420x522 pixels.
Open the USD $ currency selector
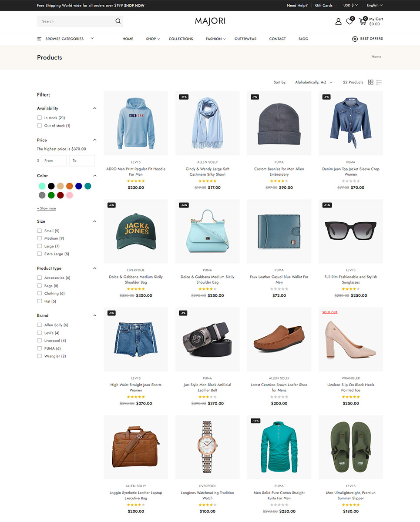click(350, 5)
